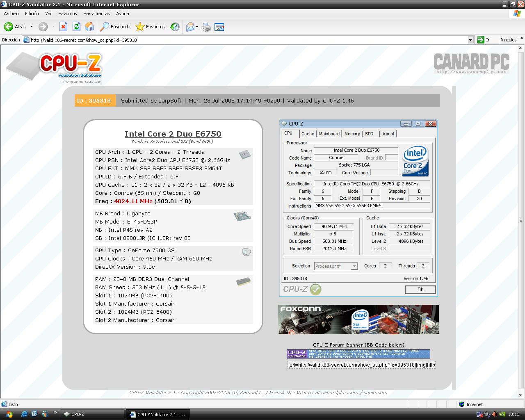
Task: Select the red 4024.11 MHz frequency value
Action: point(133,201)
